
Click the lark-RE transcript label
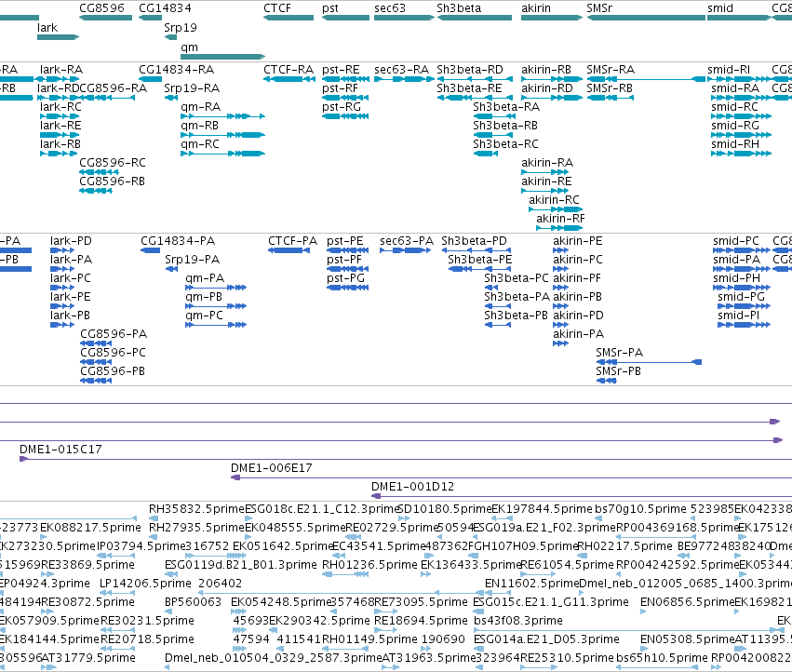coord(60,126)
